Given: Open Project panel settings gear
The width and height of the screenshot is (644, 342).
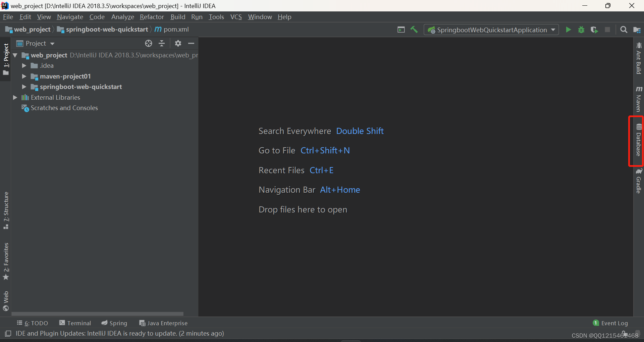Looking at the screenshot, I should pos(178,43).
